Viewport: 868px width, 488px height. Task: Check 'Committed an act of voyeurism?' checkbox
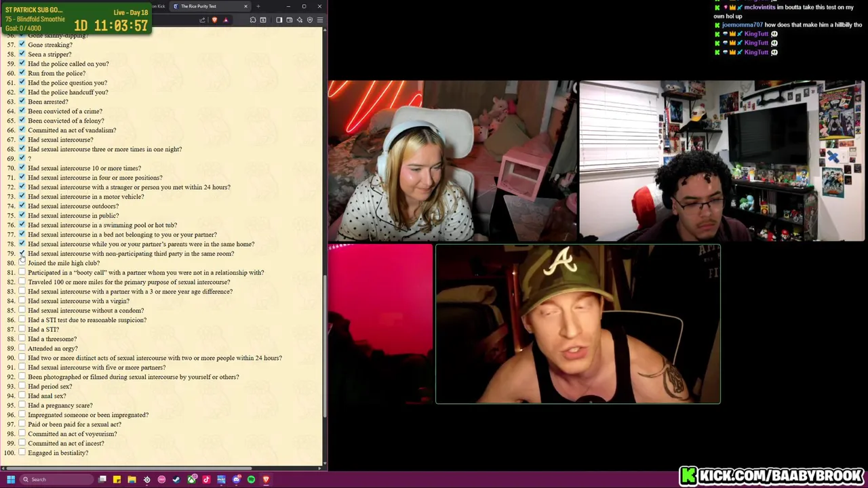coord(22,433)
